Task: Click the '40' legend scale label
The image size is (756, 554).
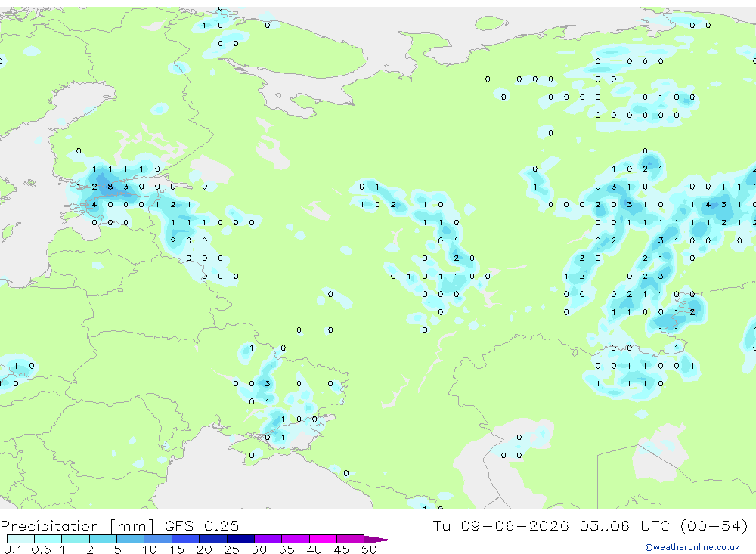Action: point(314,549)
